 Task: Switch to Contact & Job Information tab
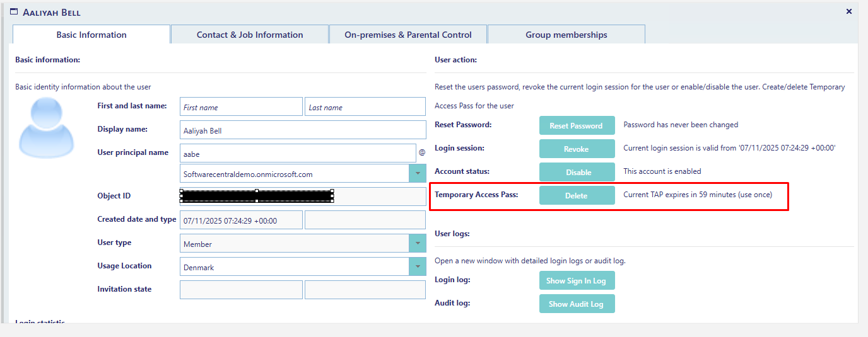pyautogui.click(x=250, y=35)
